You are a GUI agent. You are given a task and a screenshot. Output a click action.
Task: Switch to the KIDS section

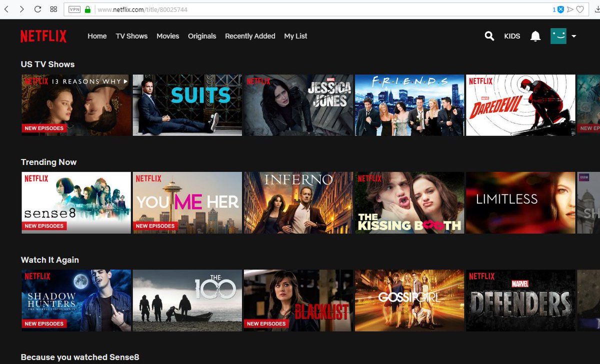[512, 36]
